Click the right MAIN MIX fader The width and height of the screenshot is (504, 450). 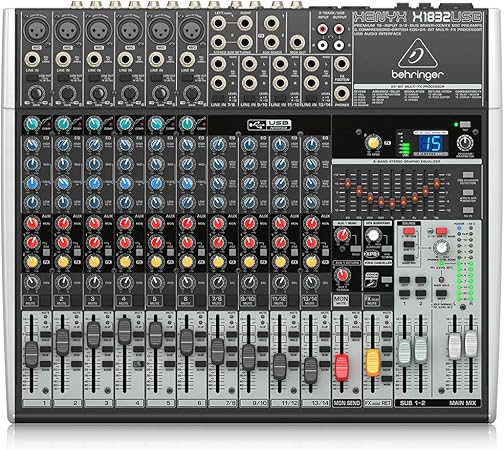(x=471, y=343)
